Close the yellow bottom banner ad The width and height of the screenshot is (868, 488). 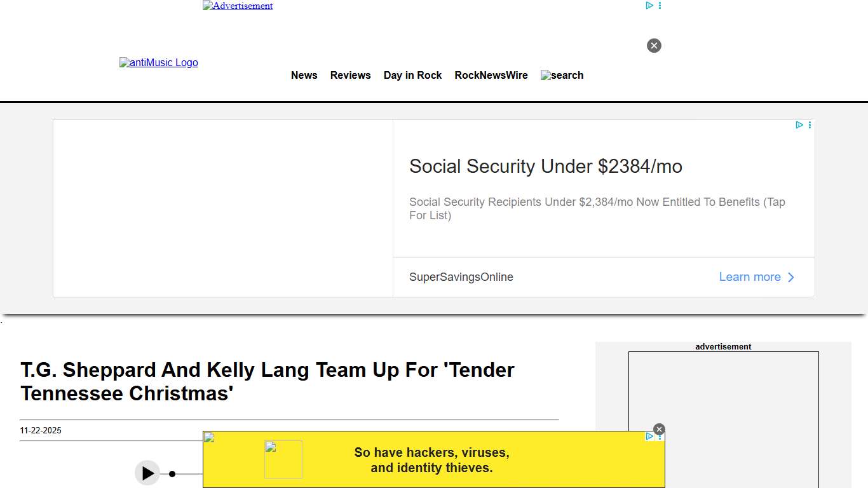[659, 430]
